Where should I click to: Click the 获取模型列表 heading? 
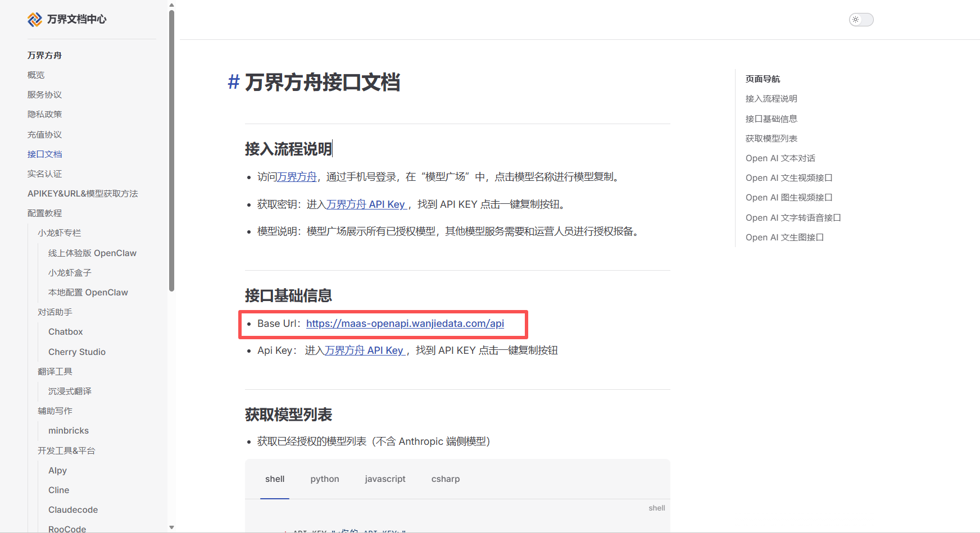[288, 414]
